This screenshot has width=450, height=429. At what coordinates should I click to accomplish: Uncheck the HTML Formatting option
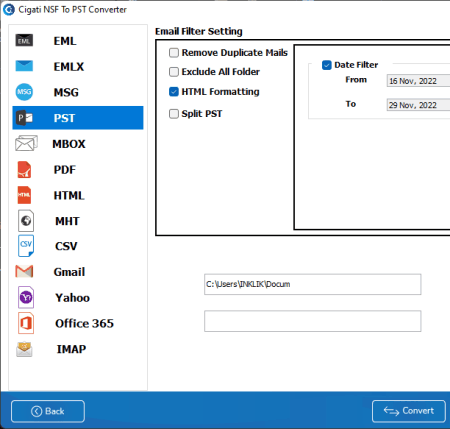click(x=174, y=92)
